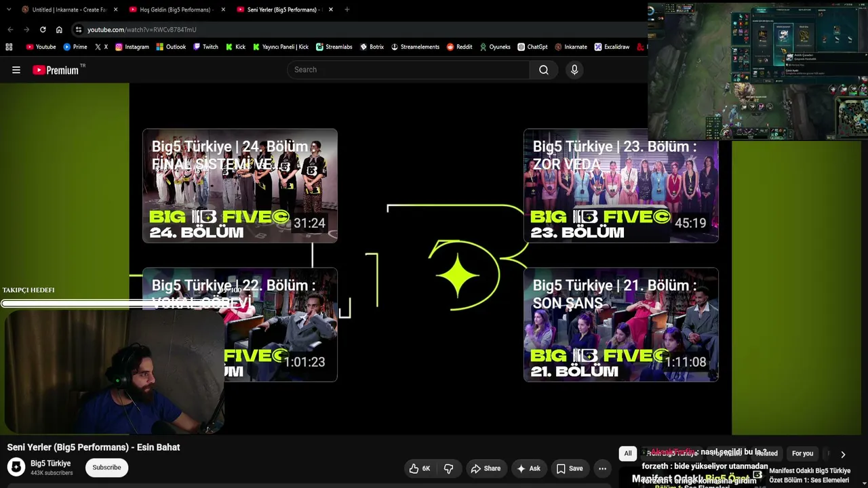Viewport: 868px width, 488px height.
Task: Play Big5 Türkiye 21. Bölüm end-screen video
Action: 621,325
